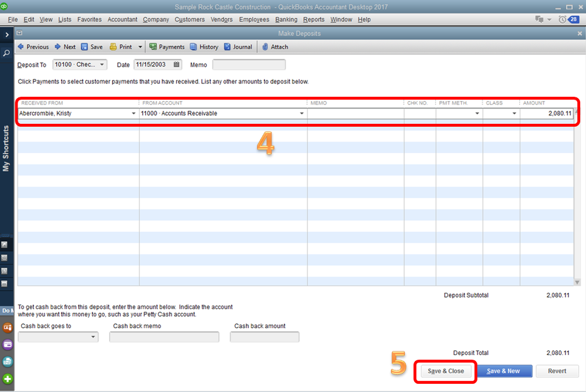Close the Make Deposits window
Viewport: 586px width, 392px height.
[580, 33]
